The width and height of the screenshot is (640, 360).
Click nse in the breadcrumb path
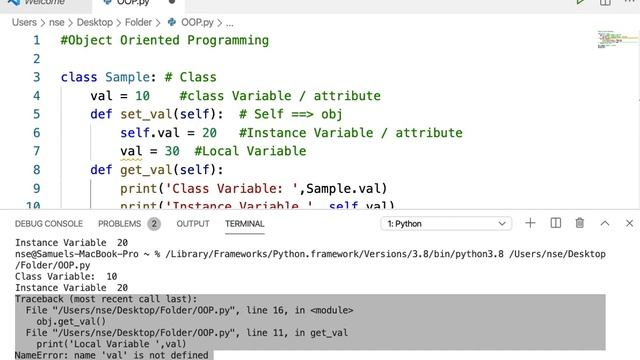[57, 22]
